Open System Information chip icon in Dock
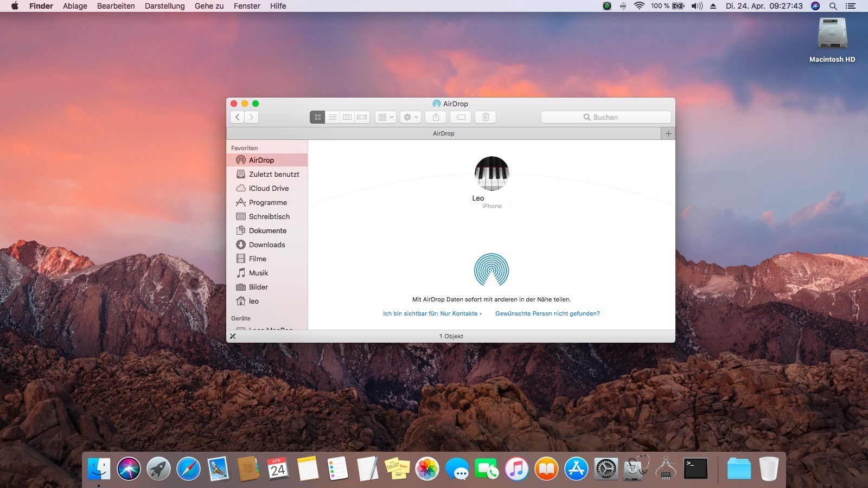The height and width of the screenshot is (488, 868). pyautogui.click(x=666, y=468)
